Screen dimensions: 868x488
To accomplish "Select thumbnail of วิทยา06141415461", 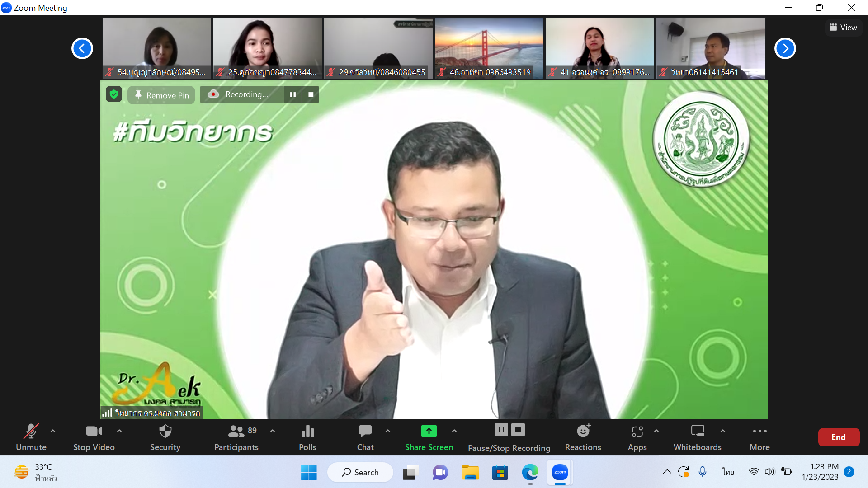I will pyautogui.click(x=711, y=48).
